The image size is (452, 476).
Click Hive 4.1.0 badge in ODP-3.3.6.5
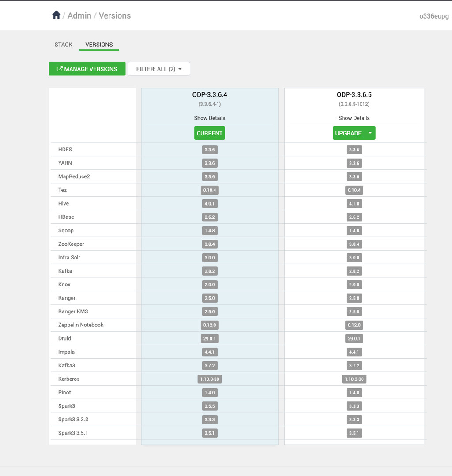coord(354,204)
